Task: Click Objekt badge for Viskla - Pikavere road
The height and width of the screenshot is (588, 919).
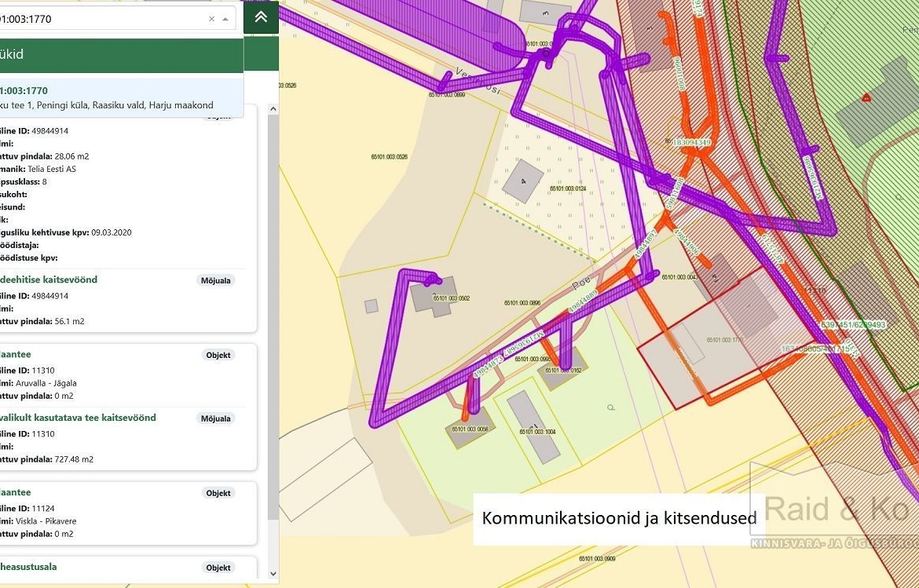Action: [218, 493]
